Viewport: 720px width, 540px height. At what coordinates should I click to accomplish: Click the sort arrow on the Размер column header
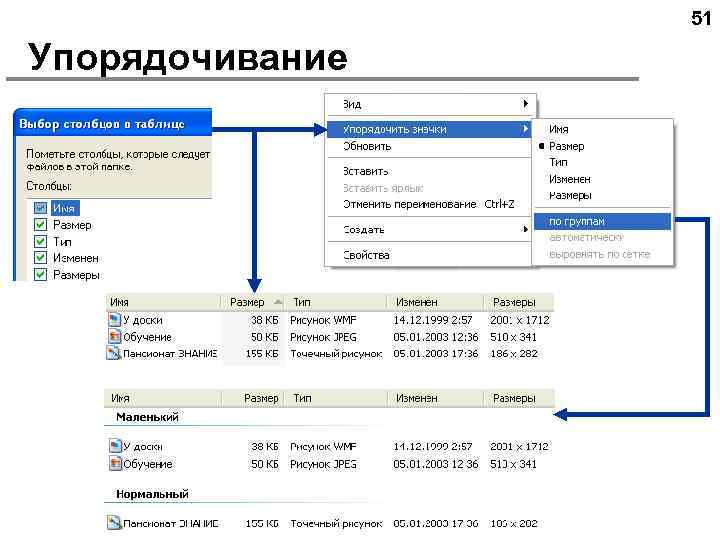[277, 302]
